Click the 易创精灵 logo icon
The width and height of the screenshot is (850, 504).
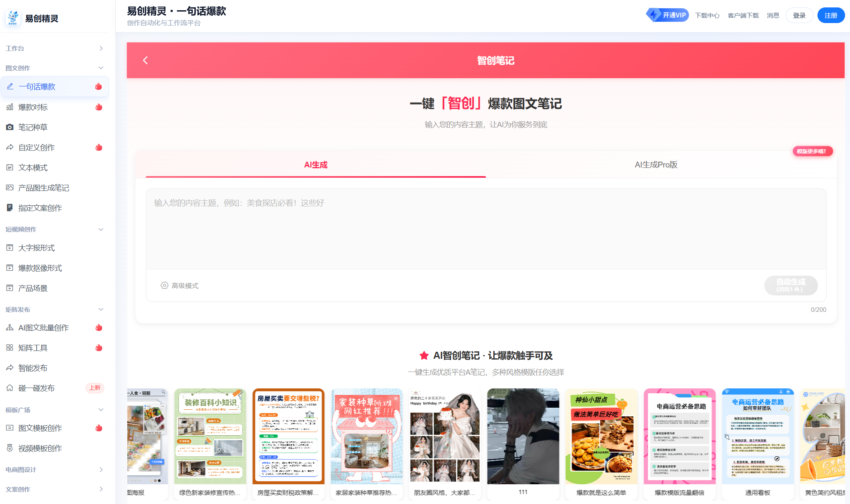13,18
